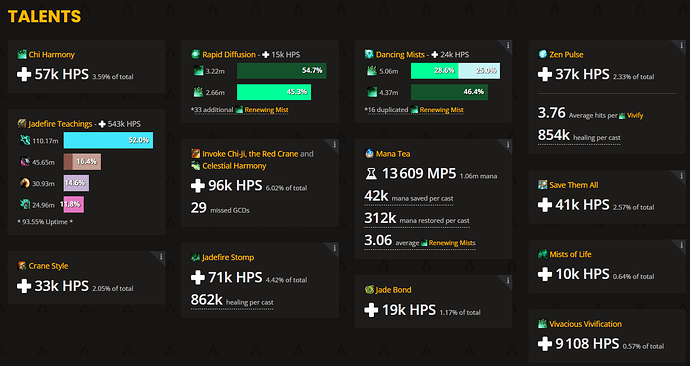Click the Jadefire Stomp talent icon

195,257
